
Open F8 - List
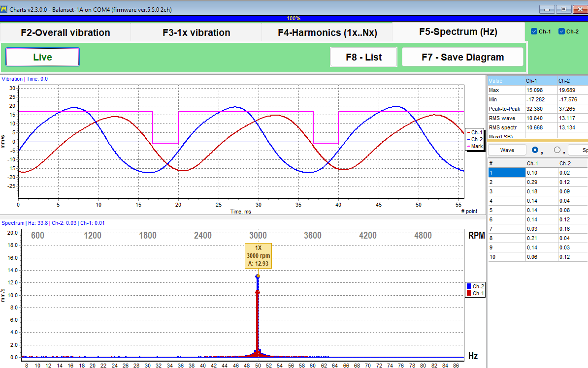363,57
